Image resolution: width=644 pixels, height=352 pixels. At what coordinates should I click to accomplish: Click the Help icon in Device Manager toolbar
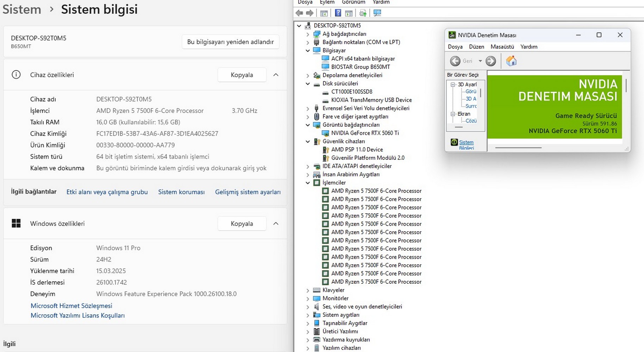338,13
